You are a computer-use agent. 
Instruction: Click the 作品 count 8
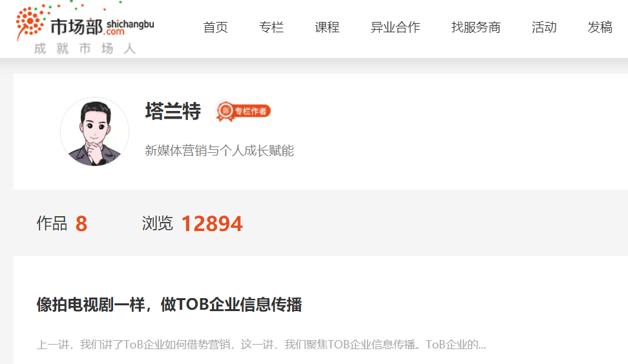click(81, 223)
